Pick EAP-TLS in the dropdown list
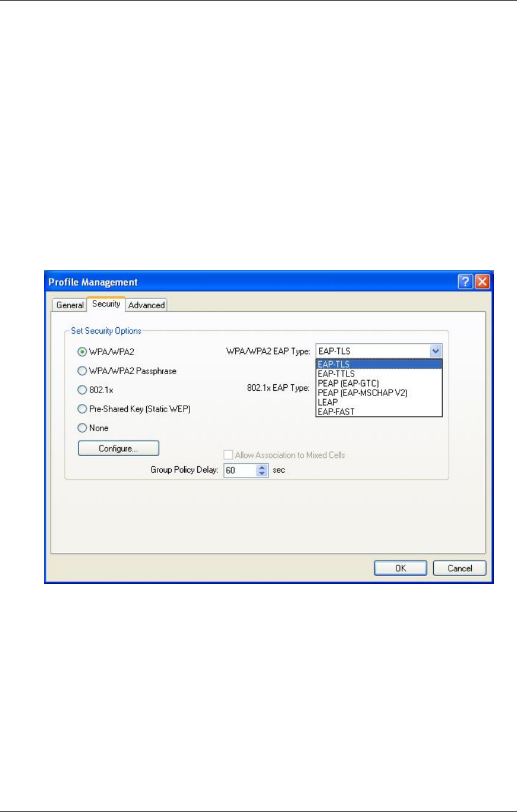517x812 pixels. (379, 365)
